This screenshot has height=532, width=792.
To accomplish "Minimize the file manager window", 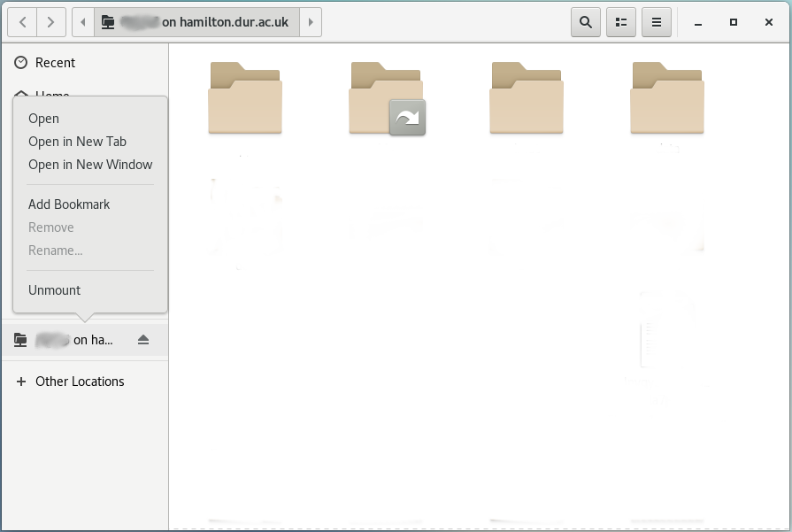I will click(698, 23).
